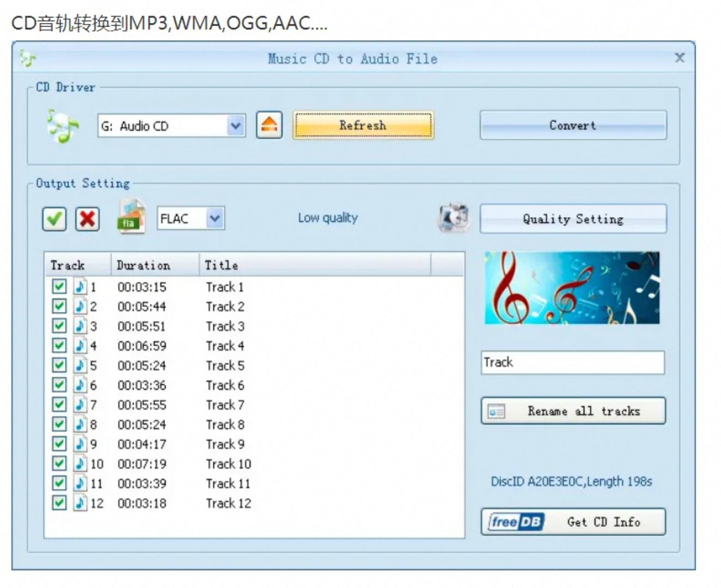721x588 pixels.
Task: Uncheck the track 8 checkbox
Action: pyautogui.click(x=59, y=424)
